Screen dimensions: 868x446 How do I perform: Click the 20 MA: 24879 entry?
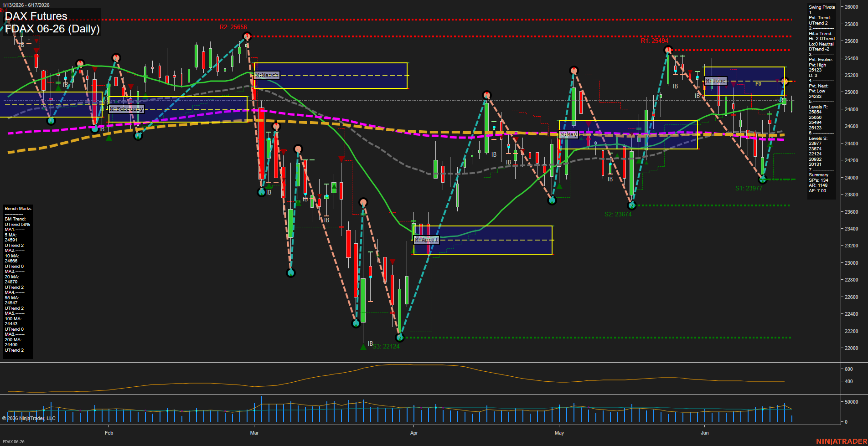[12, 279]
